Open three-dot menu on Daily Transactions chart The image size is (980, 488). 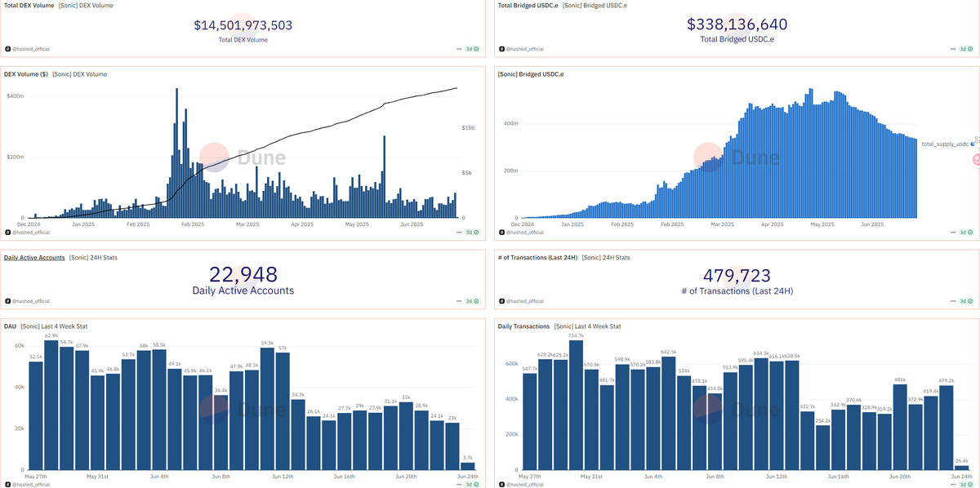click(x=953, y=484)
